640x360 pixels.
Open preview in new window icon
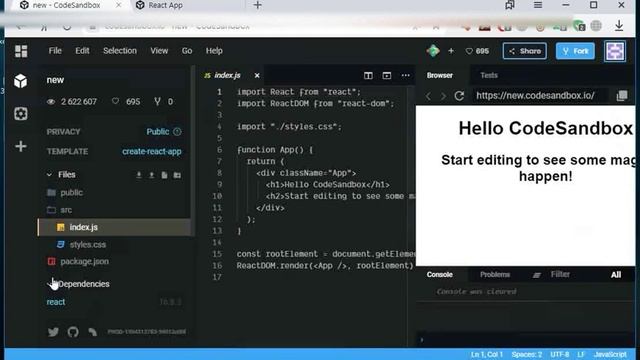(x=622, y=96)
